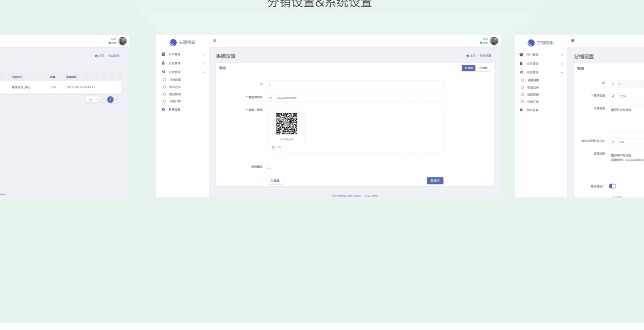Screen dimensions: 644x330
Task: Click user avatar in the center panel header
Action: tap(494, 41)
